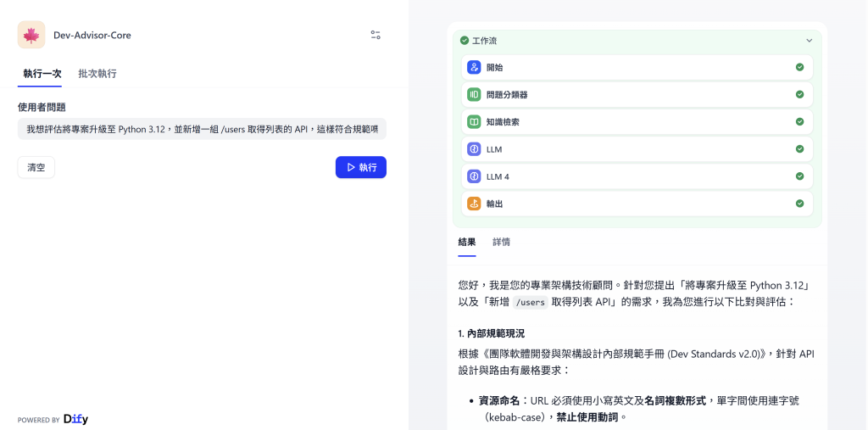Expand the 問題分類器 step row
This screenshot has height=430, width=868.
coord(637,95)
